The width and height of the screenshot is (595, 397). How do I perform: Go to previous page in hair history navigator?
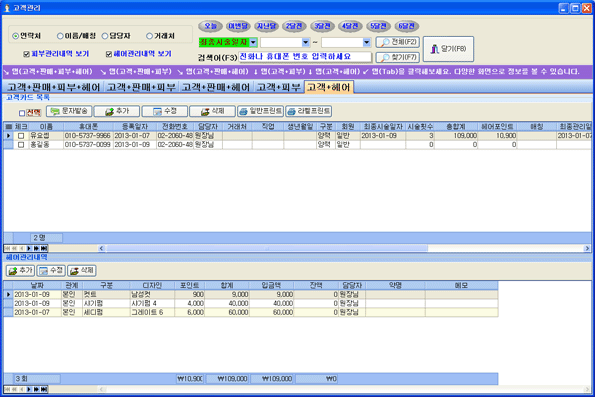[14, 389]
